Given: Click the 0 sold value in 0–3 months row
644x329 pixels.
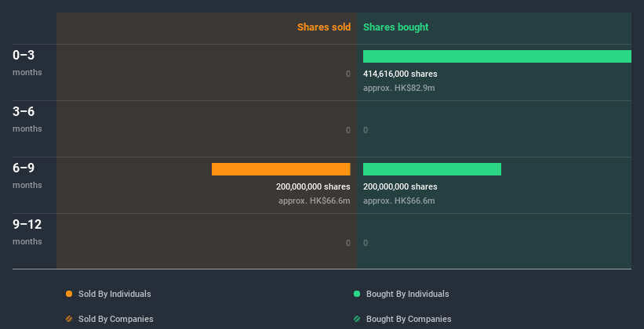Looking at the screenshot, I should (348, 74).
